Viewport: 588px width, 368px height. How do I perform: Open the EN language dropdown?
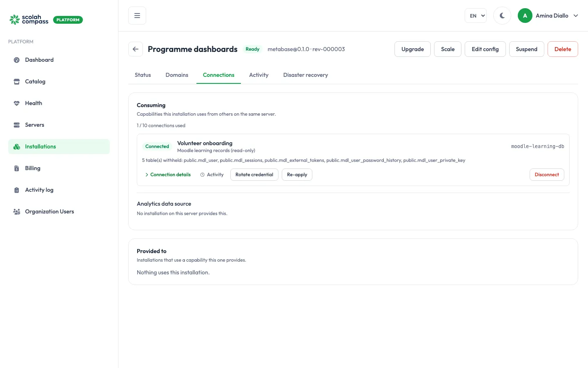pos(476,16)
